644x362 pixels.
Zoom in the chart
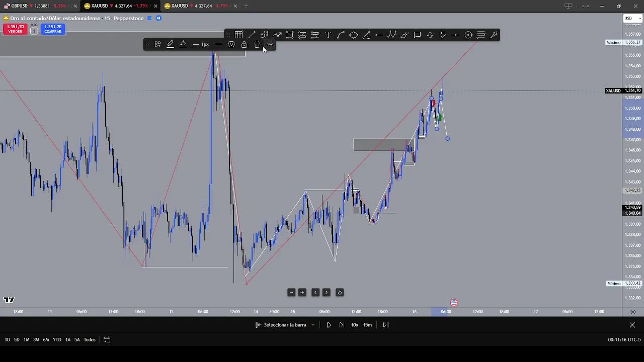[x=302, y=292]
